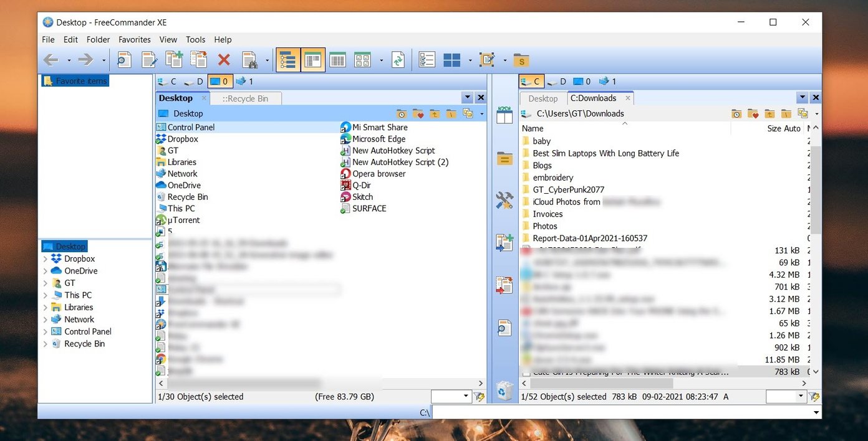Open the left panel filter dropdown
The height and width of the screenshot is (441, 868).
(x=466, y=396)
